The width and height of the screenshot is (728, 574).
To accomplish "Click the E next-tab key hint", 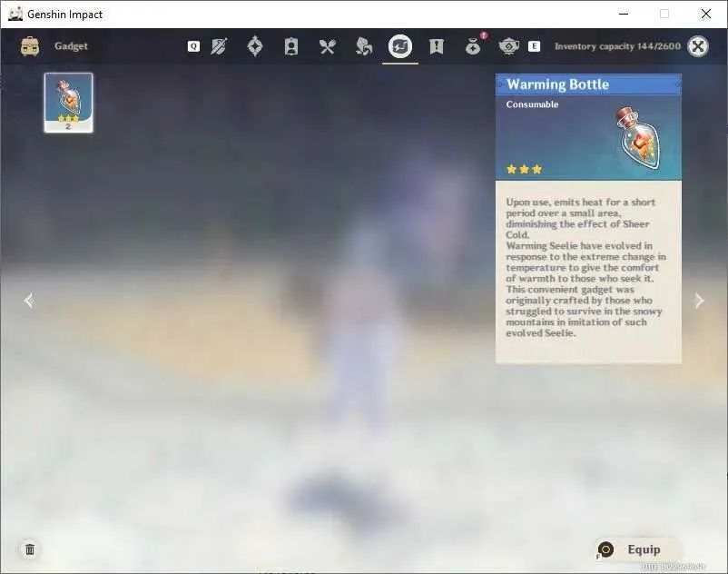I will point(534,46).
